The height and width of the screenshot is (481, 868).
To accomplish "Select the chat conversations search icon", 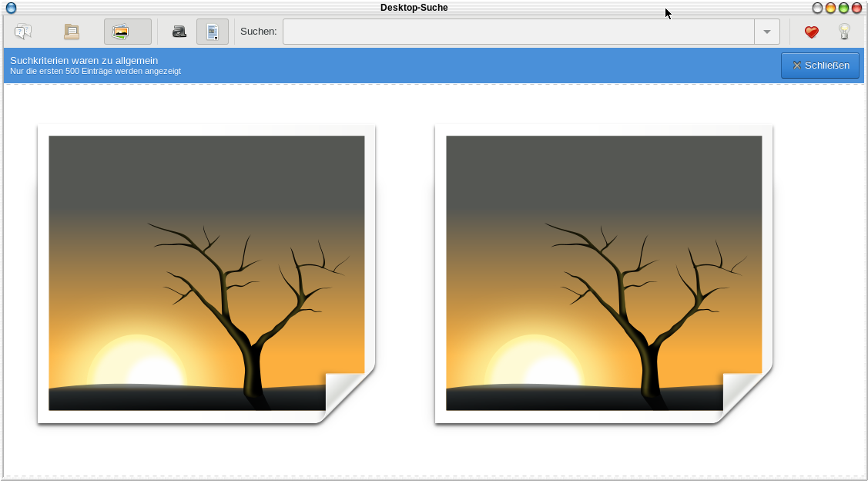I will 23,32.
